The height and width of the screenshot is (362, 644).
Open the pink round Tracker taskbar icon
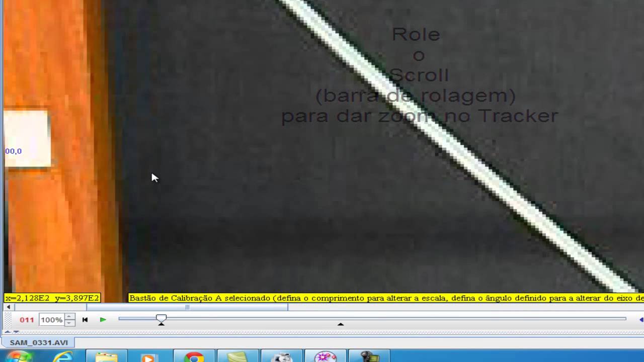click(x=326, y=357)
